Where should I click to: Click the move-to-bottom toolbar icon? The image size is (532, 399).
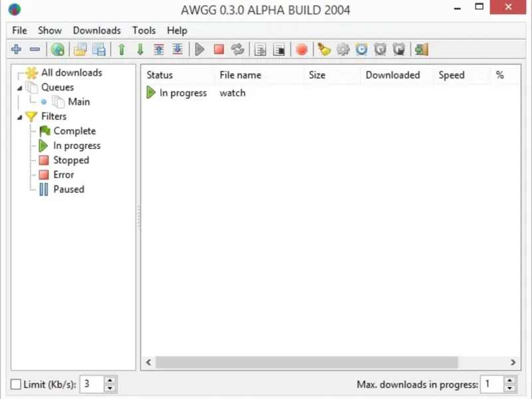tap(178, 49)
